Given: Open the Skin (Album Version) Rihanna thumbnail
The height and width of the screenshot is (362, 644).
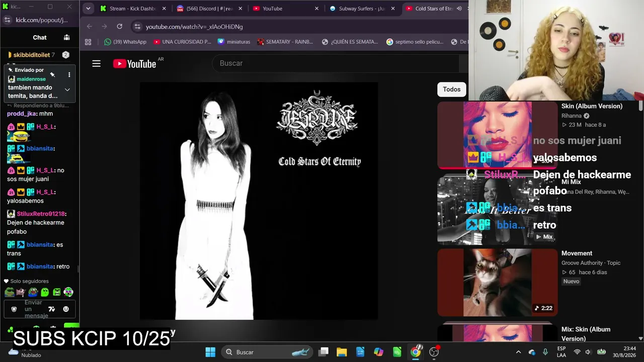Looking at the screenshot, I should [498, 135].
